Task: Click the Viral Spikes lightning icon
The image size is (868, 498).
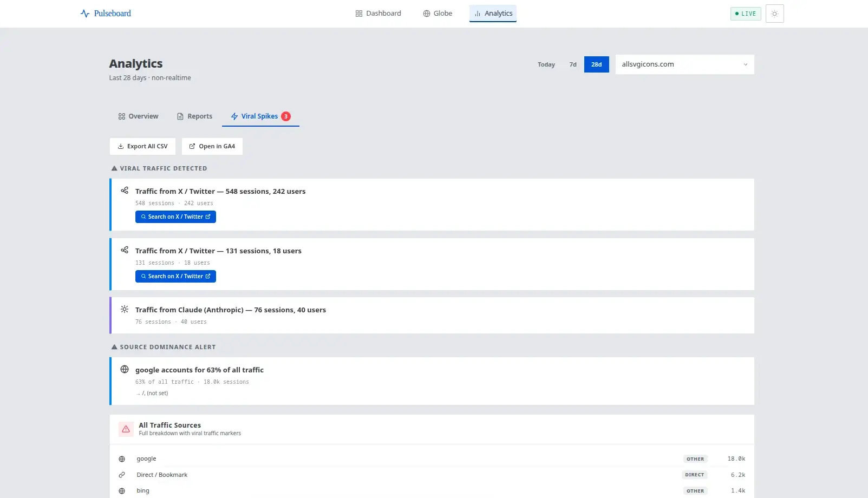Action: click(x=234, y=116)
